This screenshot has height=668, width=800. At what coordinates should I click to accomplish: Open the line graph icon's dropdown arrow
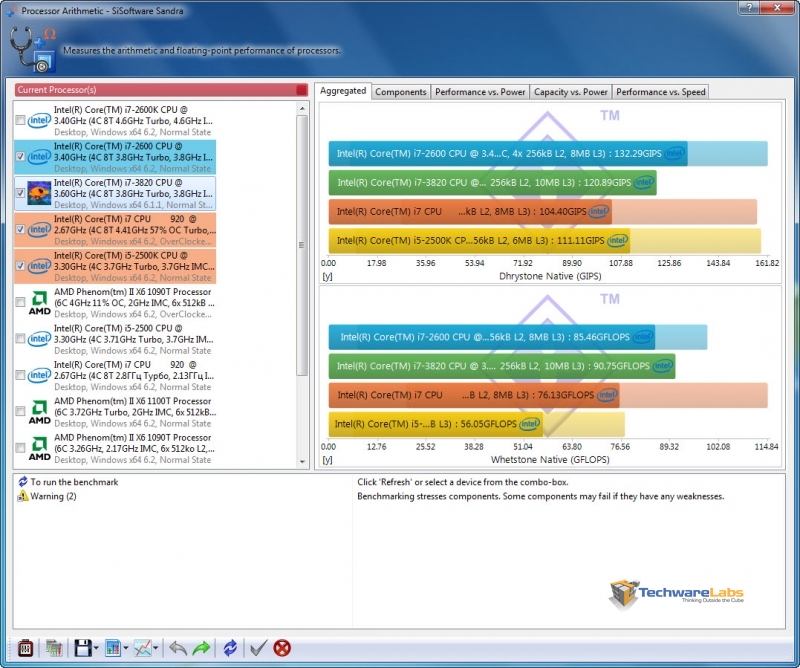[155, 648]
